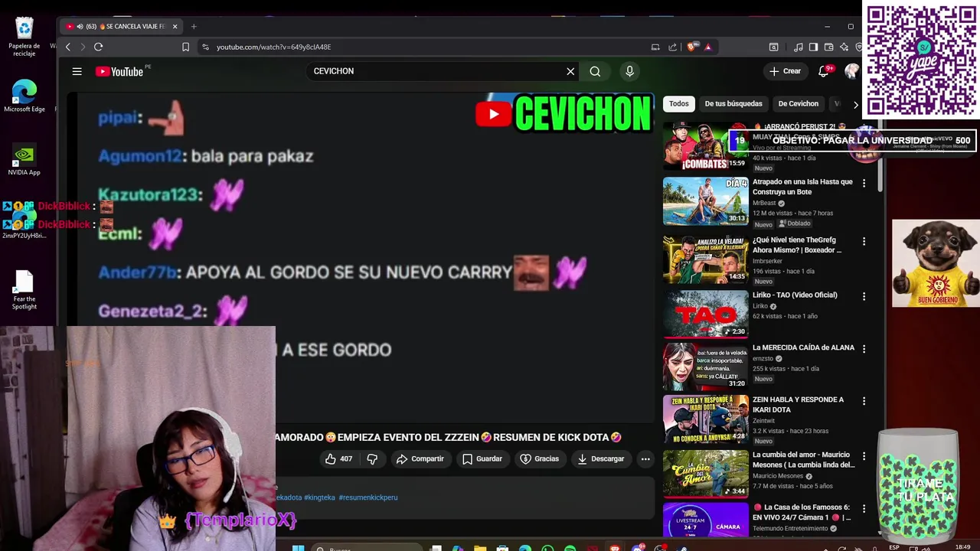
Task: Click the Telemundo Entretenimiento channel name
Action: click(790, 528)
